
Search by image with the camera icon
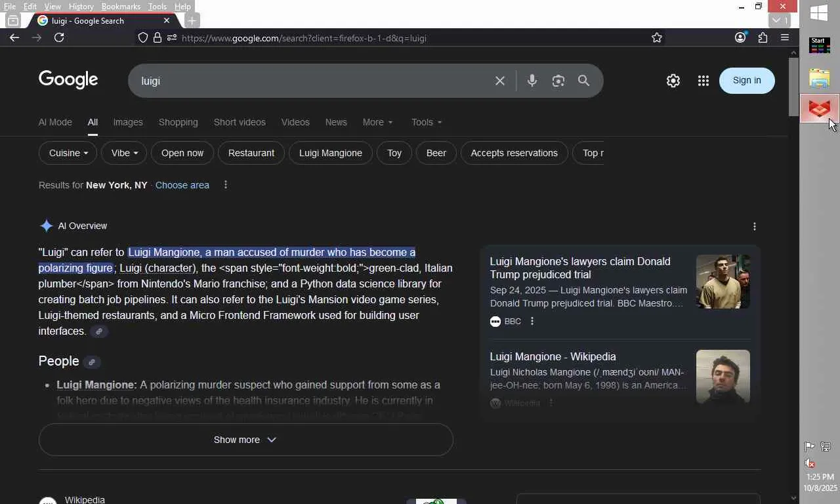[558, 81]
